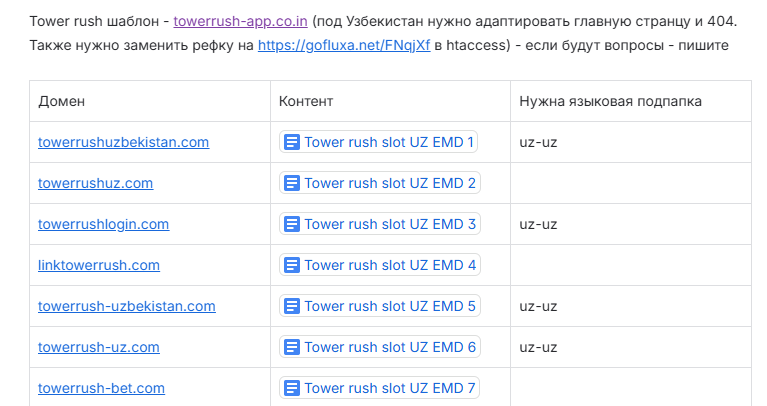Screen dimensions: 767x406
Task: Open the linktowerrush.com domain link
Action: (x=99, y=266)
